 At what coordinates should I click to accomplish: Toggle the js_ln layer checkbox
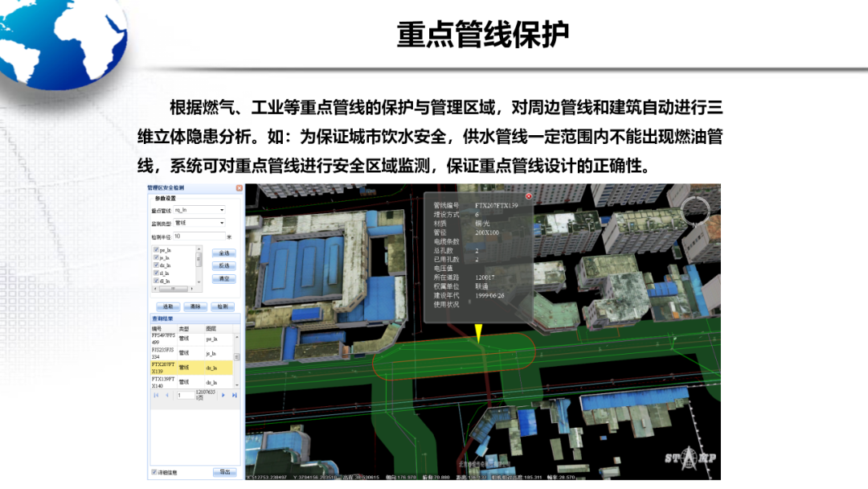pyautogui.click(x=156, y=257)
